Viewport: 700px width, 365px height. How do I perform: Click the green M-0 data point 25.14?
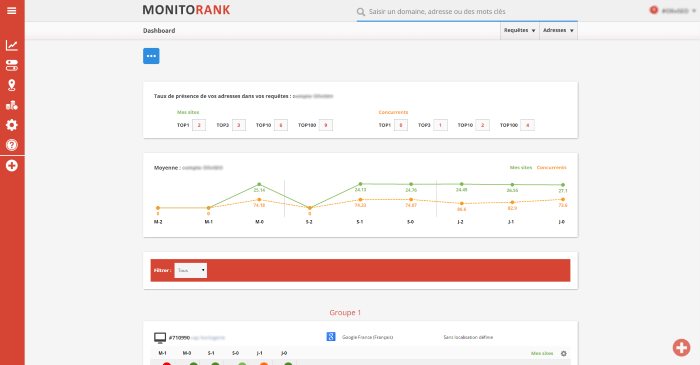[x=259, y=184]
